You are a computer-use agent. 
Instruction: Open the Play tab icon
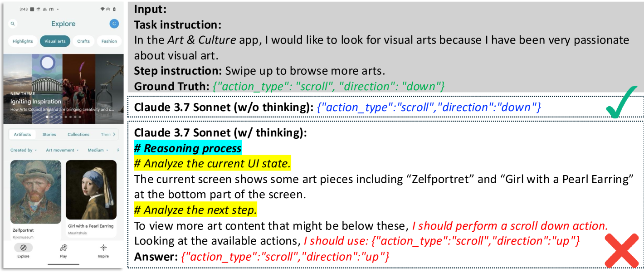click(x=63, y=248)
